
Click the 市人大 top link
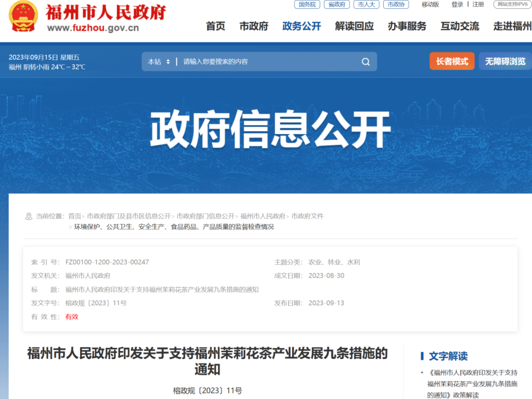click(366, 4)
